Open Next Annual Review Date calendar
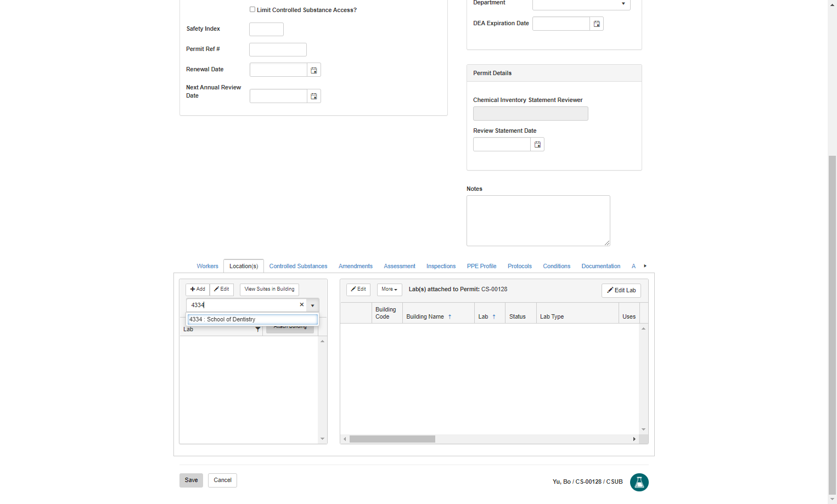 314,97
